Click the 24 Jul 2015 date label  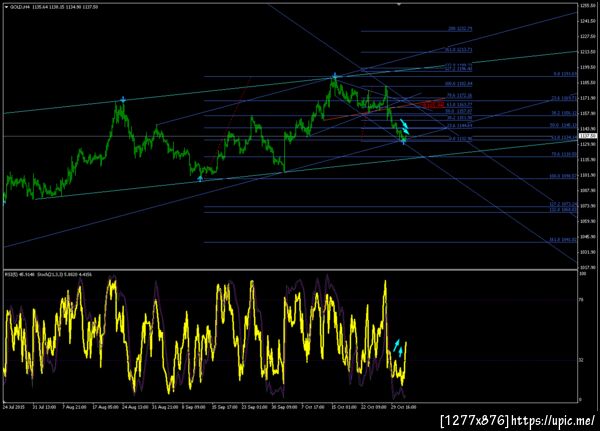tap(13, 407)
